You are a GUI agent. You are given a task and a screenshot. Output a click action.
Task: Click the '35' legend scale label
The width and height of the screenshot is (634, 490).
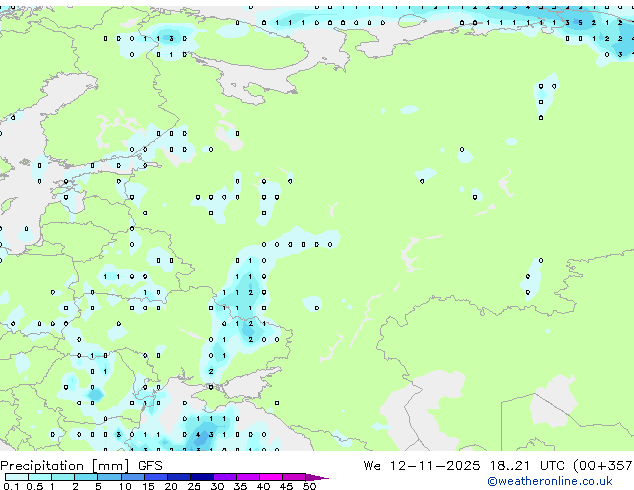coord(240,486)
